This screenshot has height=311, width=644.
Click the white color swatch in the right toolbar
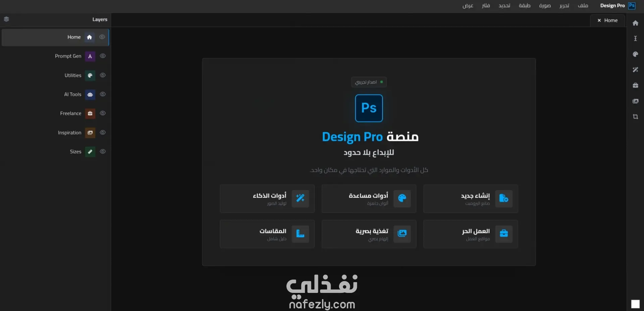click(x=635, y=304)
